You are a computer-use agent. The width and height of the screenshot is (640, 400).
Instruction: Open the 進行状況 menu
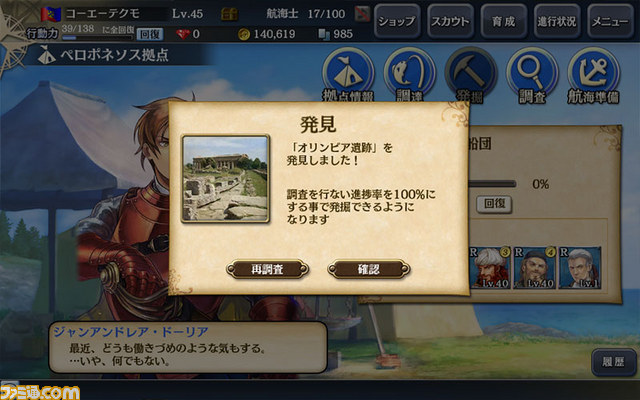pyautogui.click(x=557, y=21)
